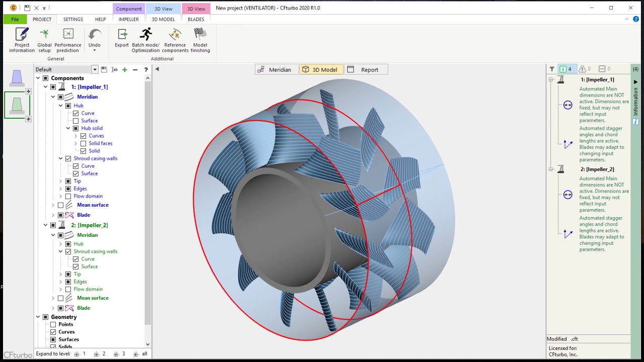Image resolution: width=644 pixels, height=362 pixels.
Task: Click the help icon at ribbon right
Action: 636,19
